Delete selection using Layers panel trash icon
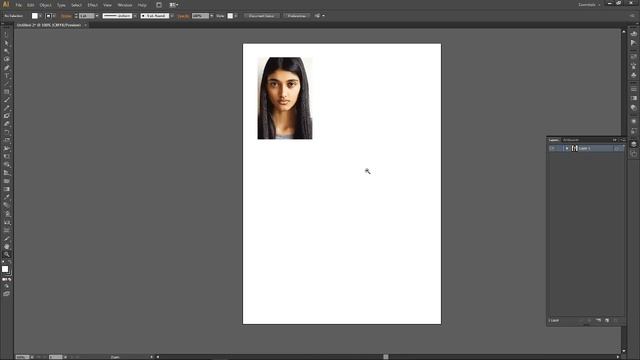This screenshot has width=640, height=360. pyautogui.click(x=616, y=320)
